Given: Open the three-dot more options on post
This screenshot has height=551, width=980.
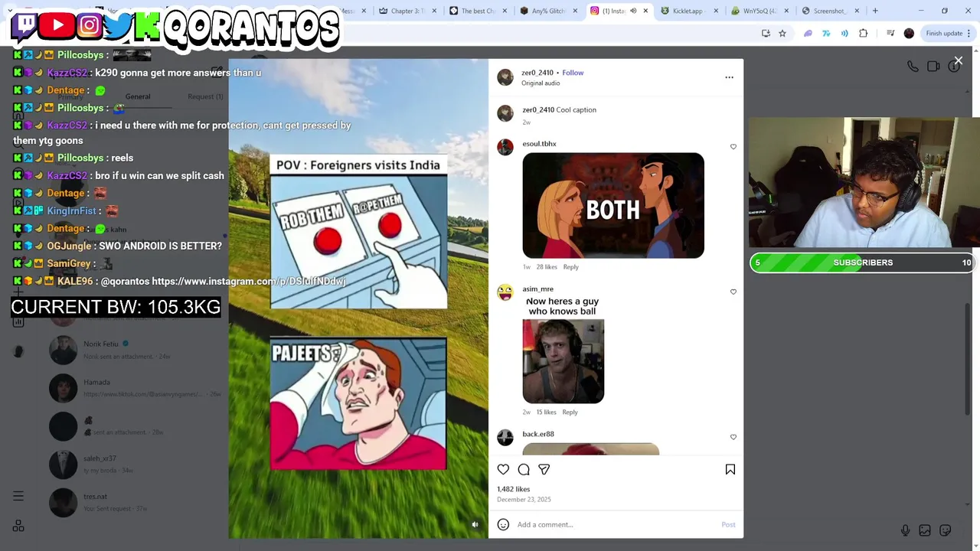Looking at the screenshot, I should [729, 77].
